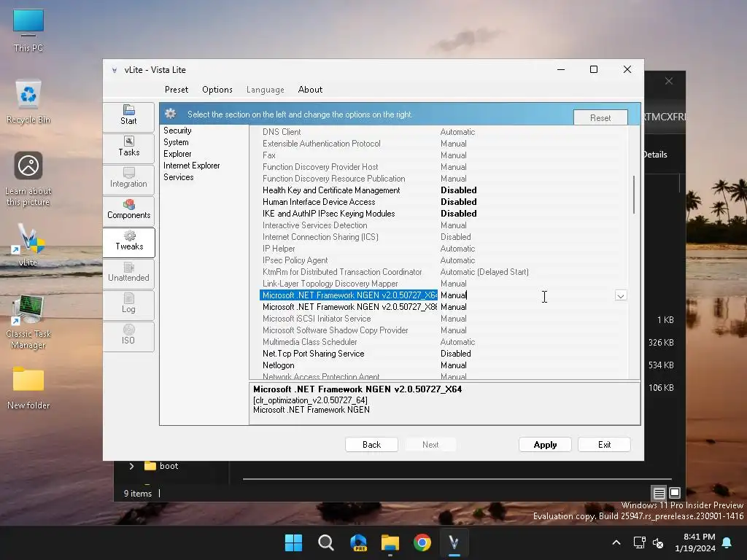
Task: Open This PC desktop icon
Action: click(28, 31)
